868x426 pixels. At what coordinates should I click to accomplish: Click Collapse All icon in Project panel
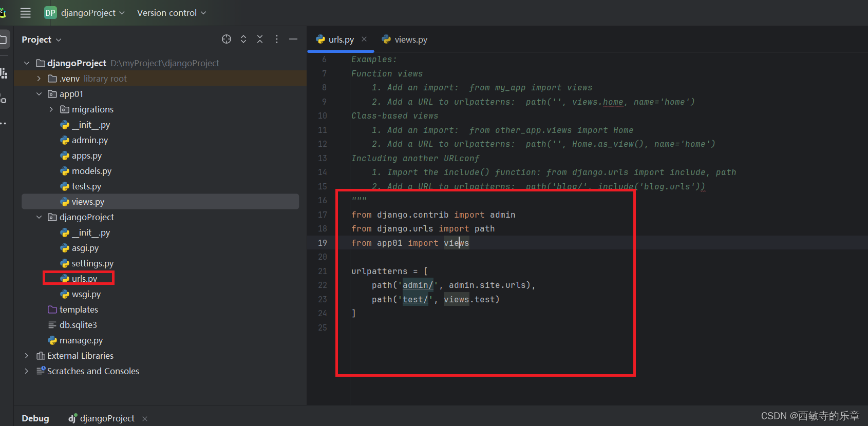(x=260, y=39)
